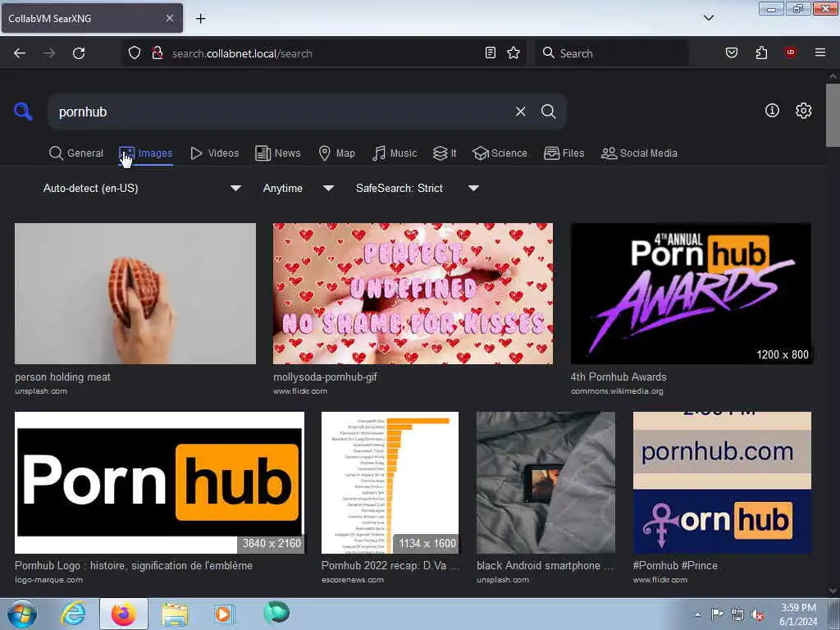Click the page vertical scrollbar thumb
Image resolution: width=840 pixels, height=630 pixels.
click(x=833, y=115)
